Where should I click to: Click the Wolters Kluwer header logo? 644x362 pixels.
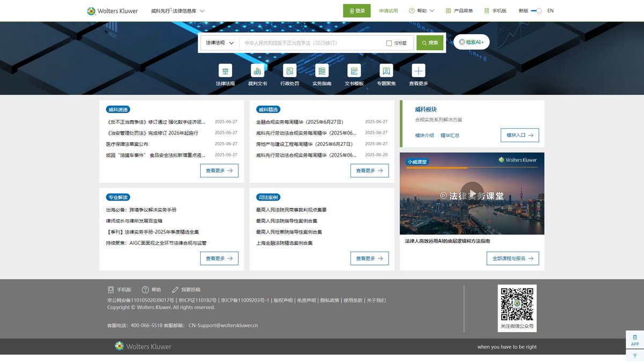(x=113, y=11)
